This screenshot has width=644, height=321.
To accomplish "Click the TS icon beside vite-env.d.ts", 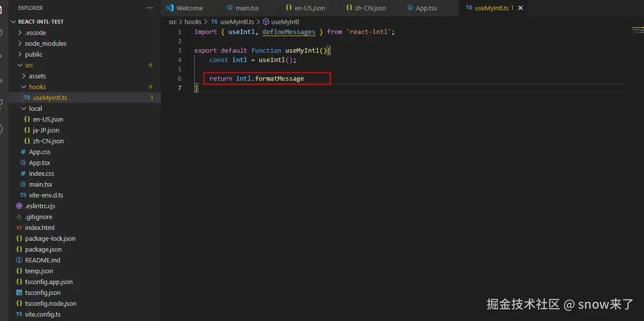I will [23, 195].
